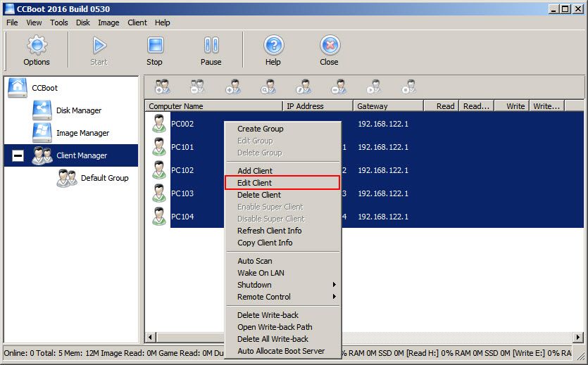Choose Auto Allocate Boot Server entry
The height and width of the screenshot is (365, 588).
click(x=283, y=351)
